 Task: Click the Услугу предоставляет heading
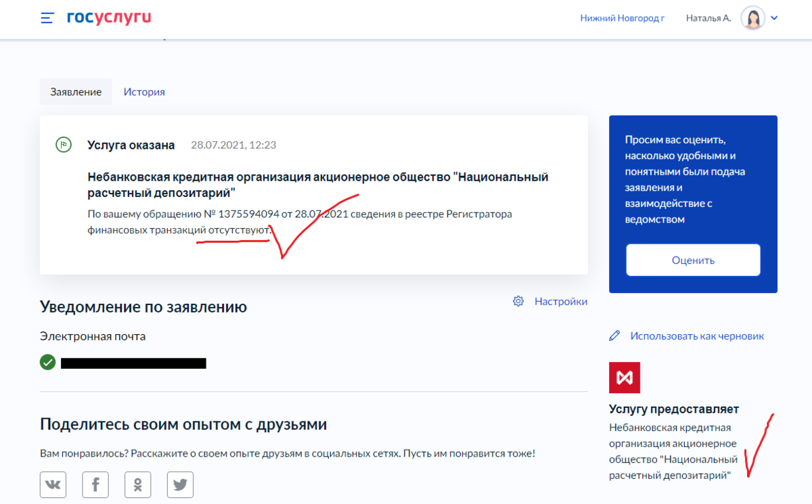click(674, 409)
